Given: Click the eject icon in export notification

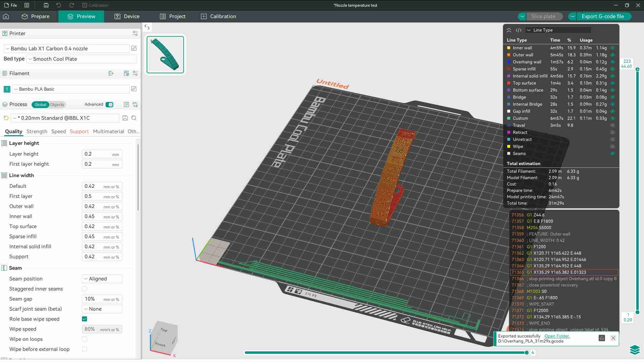Looking at the screenshot, I should pos(602,338).
